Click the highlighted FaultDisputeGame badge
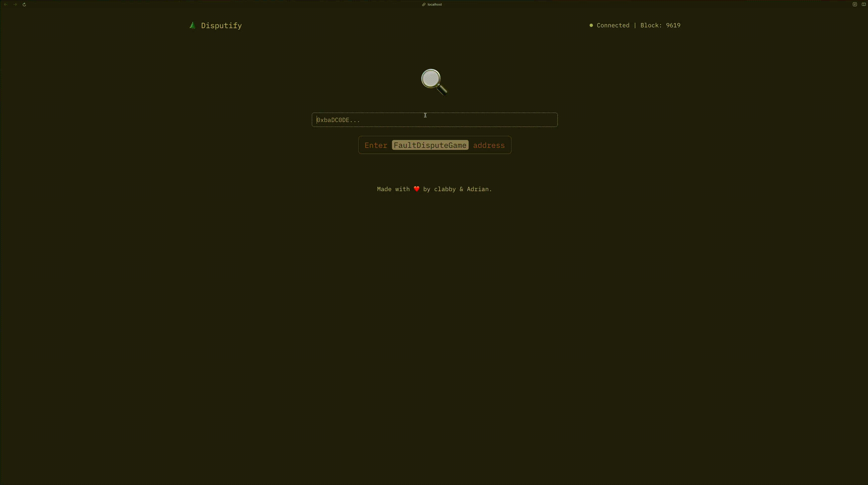The image size is (868, 485). pyautogui.click(x=430, y=145)
